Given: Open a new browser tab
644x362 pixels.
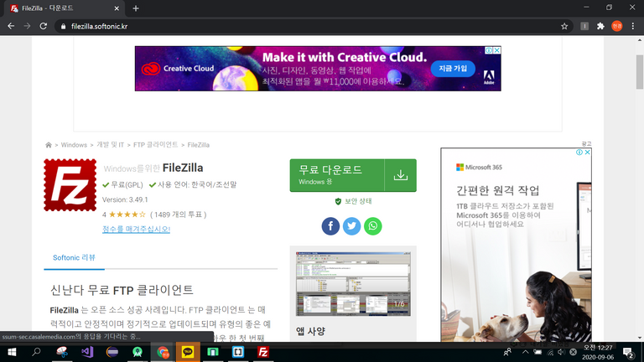Looking at the screenshot, I should coord(136,8).
